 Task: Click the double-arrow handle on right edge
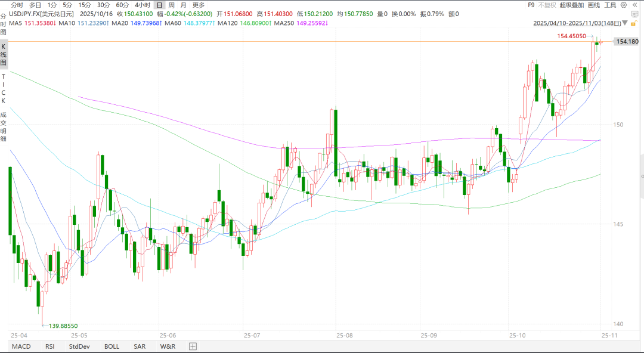pos(642,176)
